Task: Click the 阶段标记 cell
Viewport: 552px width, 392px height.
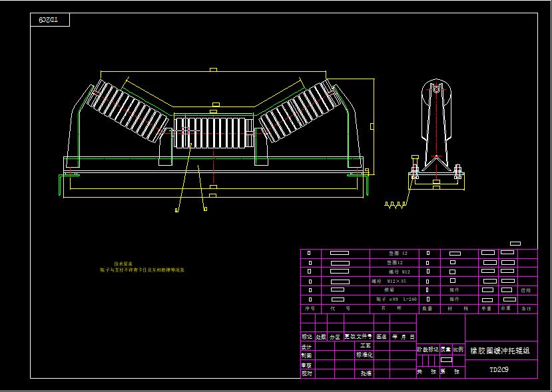Action: tap(427, 350)
